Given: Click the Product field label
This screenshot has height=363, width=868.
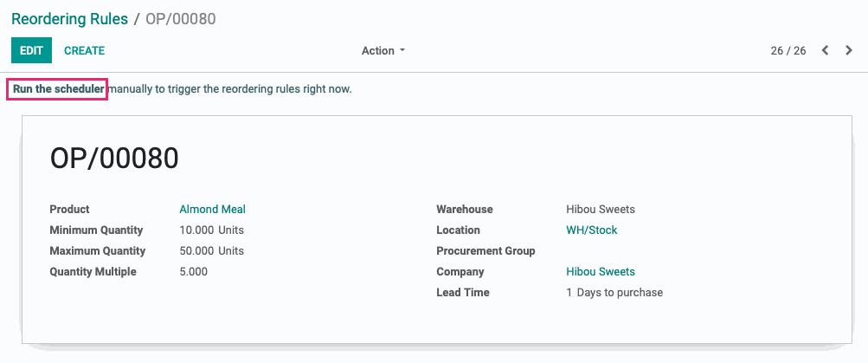Looking at the screenshot, I should point(70,210).
